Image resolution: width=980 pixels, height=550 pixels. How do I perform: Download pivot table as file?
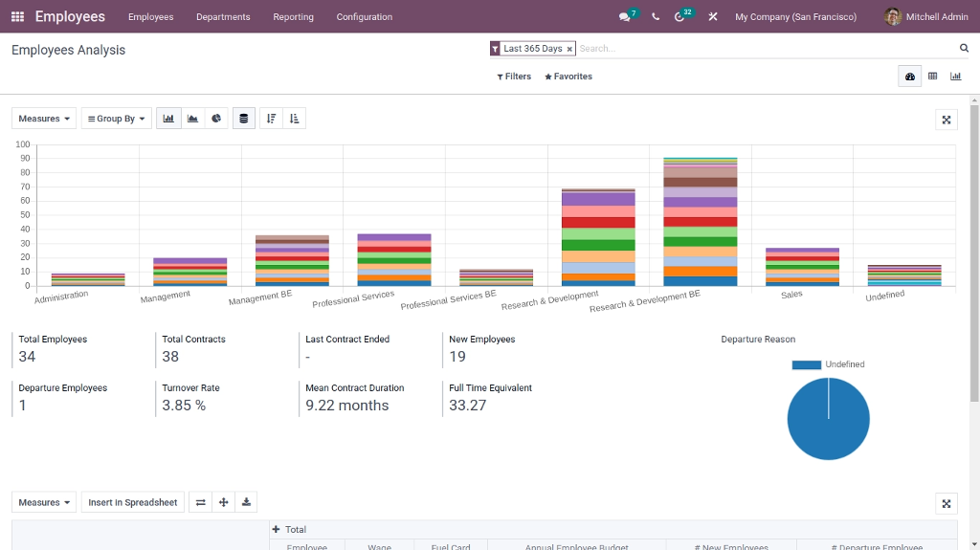[x=246, y=502]
